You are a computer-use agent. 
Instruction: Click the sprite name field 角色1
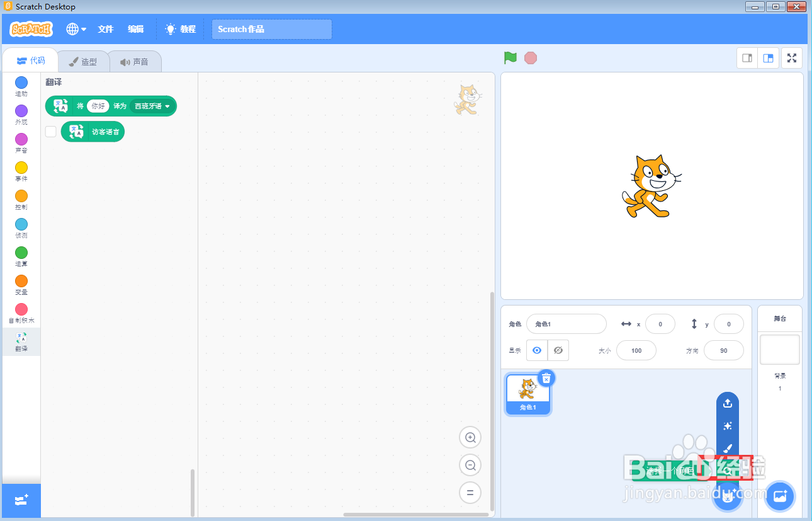point(567,324)
